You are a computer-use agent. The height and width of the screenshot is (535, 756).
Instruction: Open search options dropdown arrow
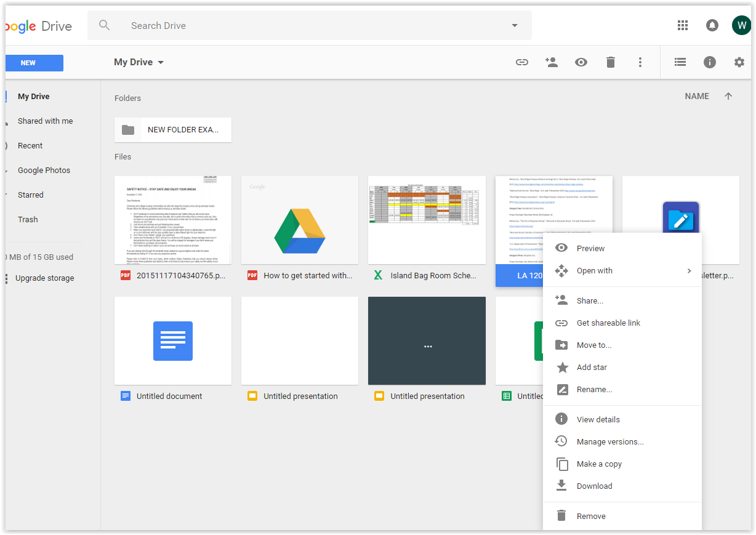click(x=515, y=25)
